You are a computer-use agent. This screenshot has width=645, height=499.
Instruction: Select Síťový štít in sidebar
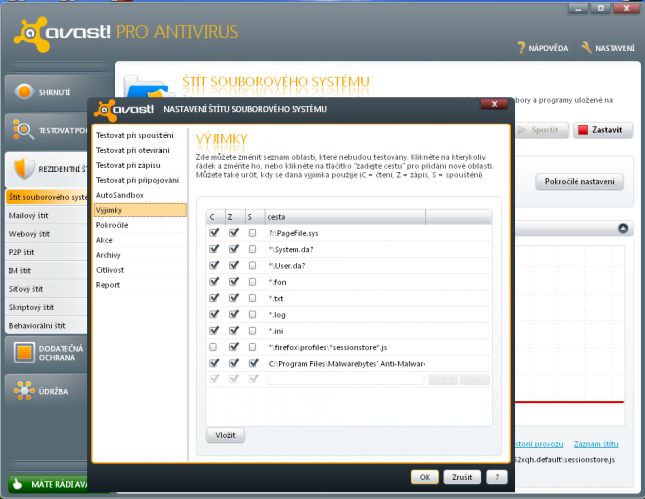46,289
